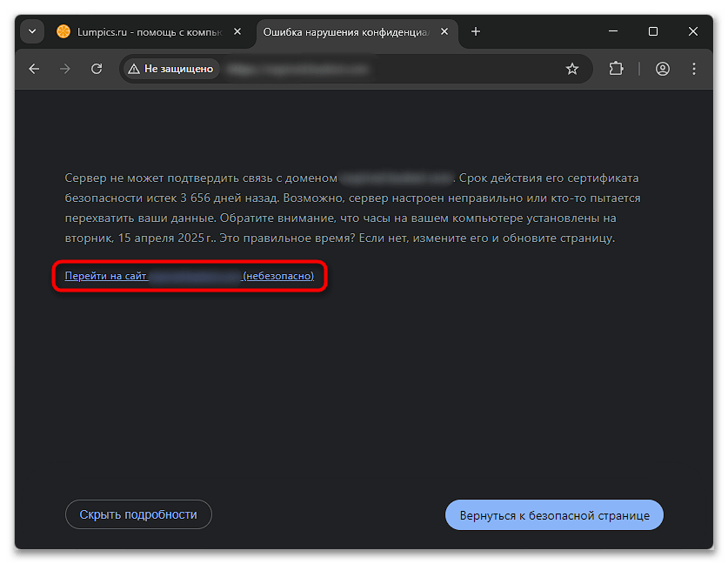Follow the 'Перейти на сайт (небезопасно)' link

(190, 276)
